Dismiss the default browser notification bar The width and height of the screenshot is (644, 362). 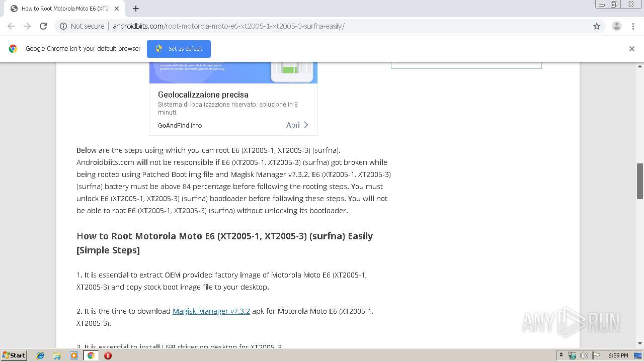pos(631,49)
